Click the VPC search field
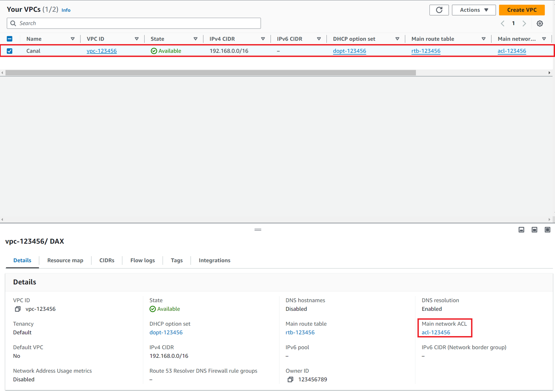555x392 pixels. coord(134,23)
